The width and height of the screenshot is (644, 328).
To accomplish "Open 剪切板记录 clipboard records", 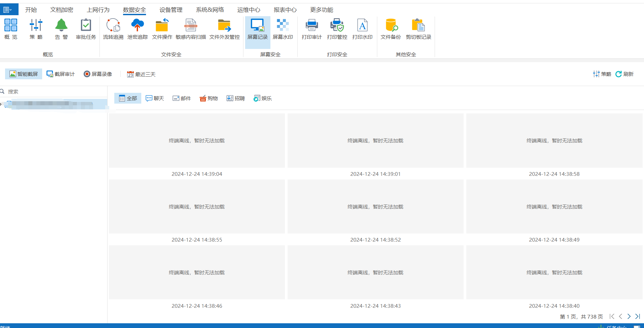I will (x=418, y=29).
